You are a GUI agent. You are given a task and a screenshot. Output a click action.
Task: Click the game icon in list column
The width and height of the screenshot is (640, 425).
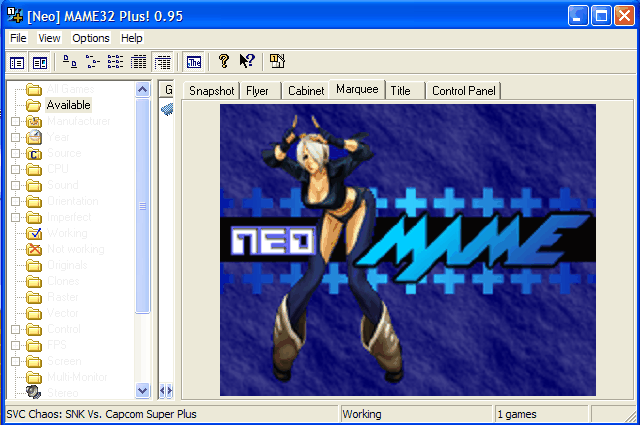pos(167,109)
